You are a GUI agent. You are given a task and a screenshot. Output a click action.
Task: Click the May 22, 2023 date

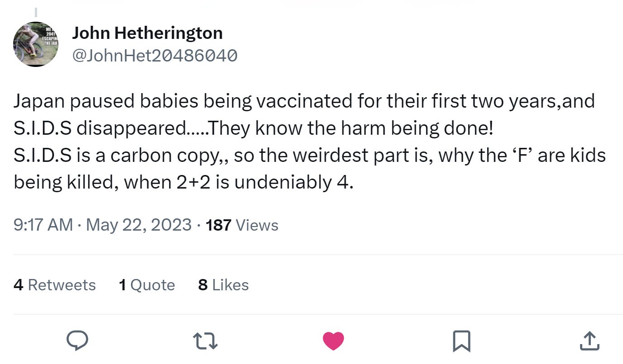coord(138,225)
